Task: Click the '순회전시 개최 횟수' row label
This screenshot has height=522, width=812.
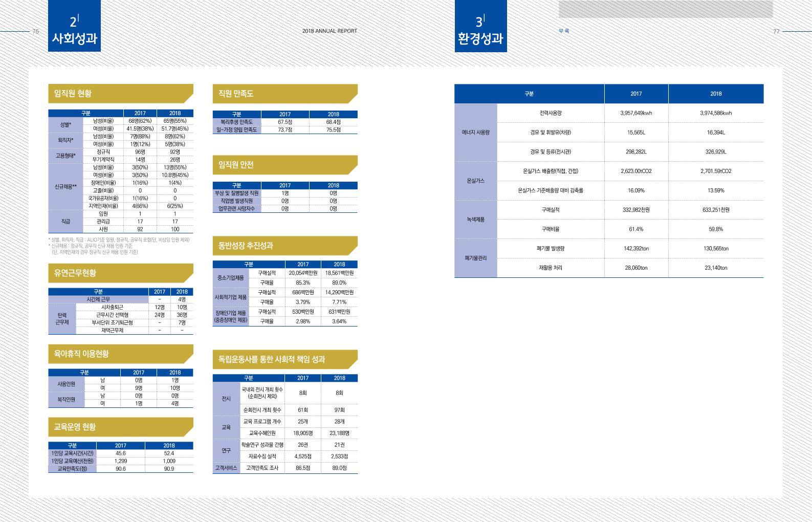Action: click(x=262, y=410)
